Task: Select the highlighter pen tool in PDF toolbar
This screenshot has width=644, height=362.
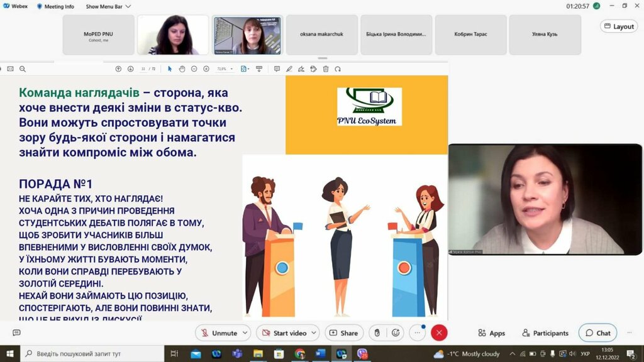Action: pos(289,69)
